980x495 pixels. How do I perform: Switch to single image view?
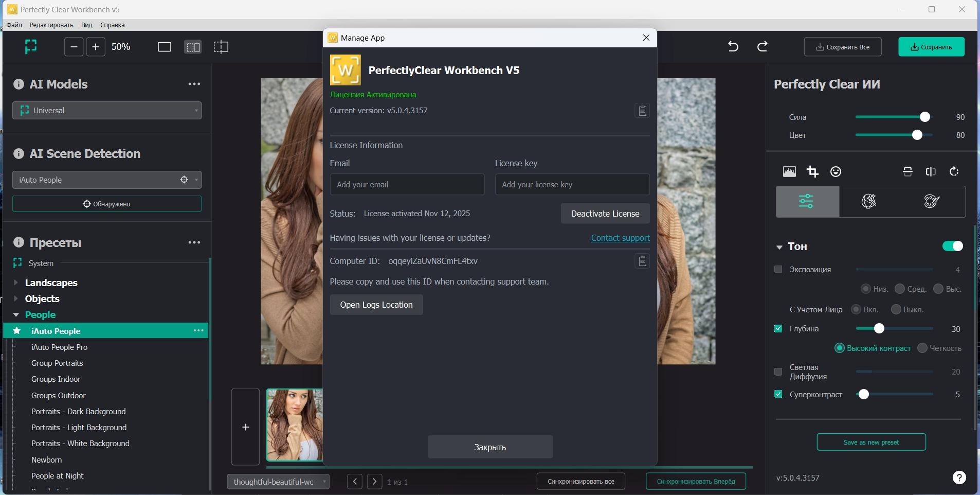pyautogui.click(x=165, y=47)
